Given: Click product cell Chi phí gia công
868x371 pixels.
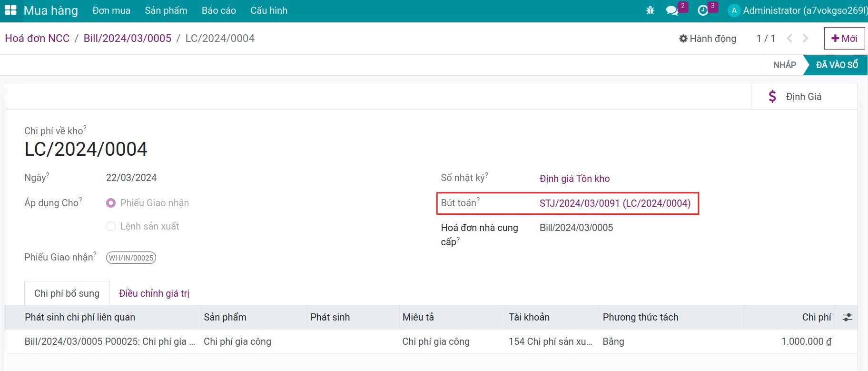Looking at the screenshot, I should point(237,341).
